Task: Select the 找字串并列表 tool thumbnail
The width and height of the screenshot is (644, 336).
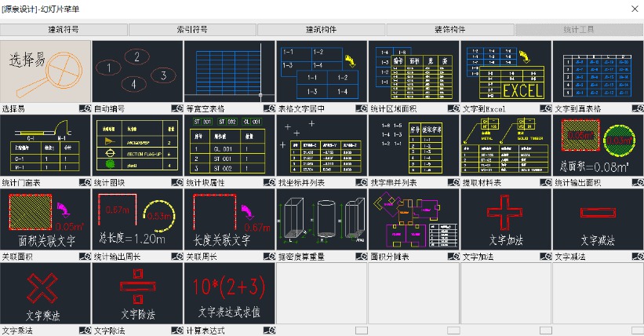Action: (x=413, y=145)
